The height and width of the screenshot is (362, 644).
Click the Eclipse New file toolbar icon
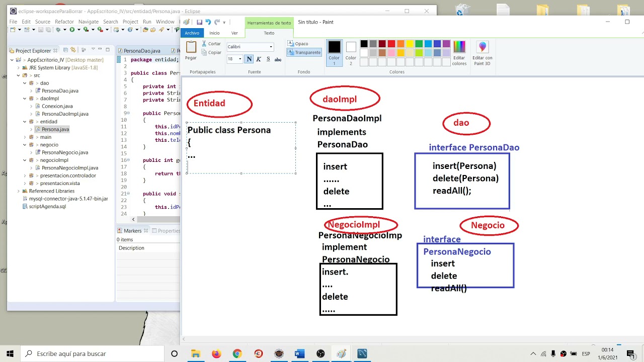(x=12, y=30)
